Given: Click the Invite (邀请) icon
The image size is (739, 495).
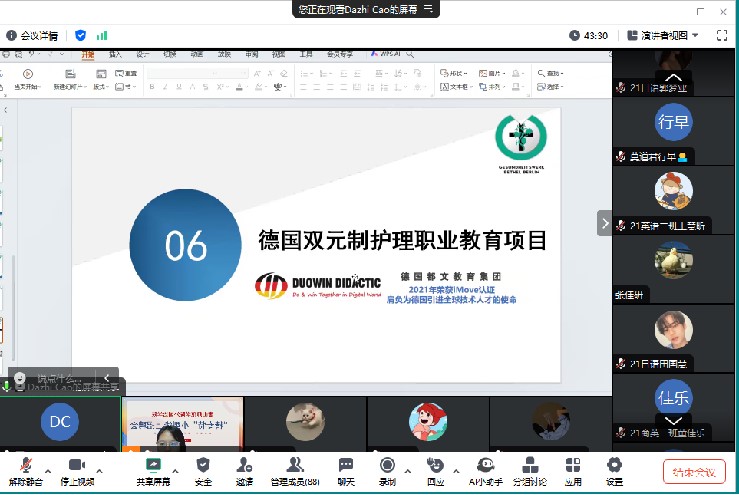Looking at the screenshot, I should pyautogui.click(x=244, y=466).
